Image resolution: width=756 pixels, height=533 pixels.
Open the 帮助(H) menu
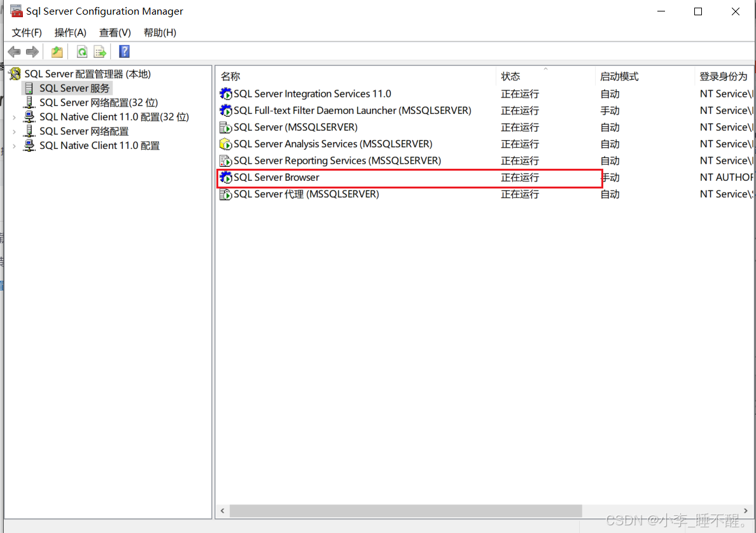coord(160,32)
